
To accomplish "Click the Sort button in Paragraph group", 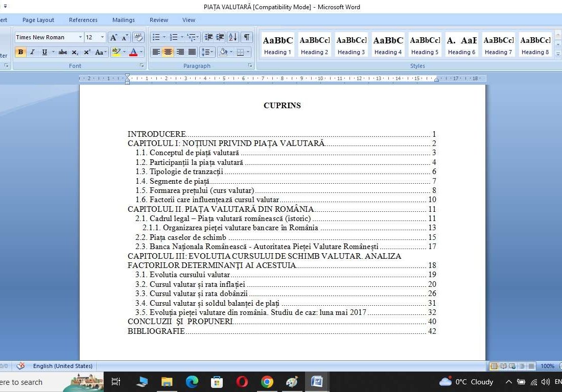I will [232, 37].
